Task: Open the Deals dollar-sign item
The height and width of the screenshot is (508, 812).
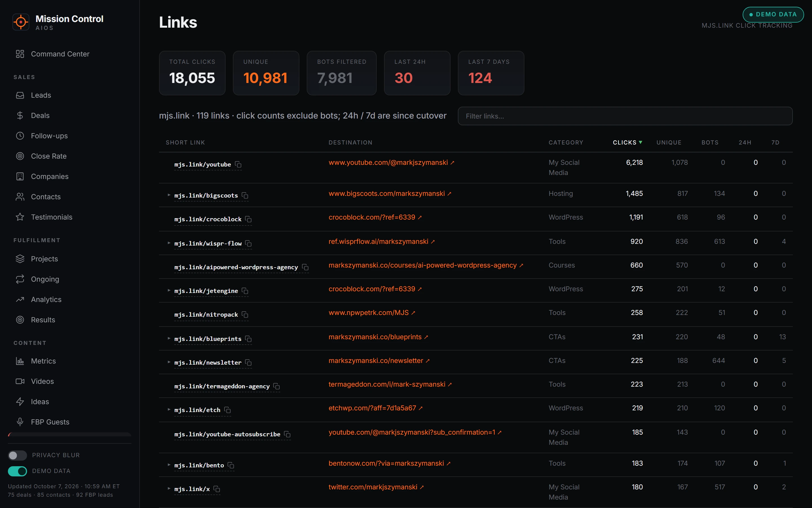Action: click(69, 116)
